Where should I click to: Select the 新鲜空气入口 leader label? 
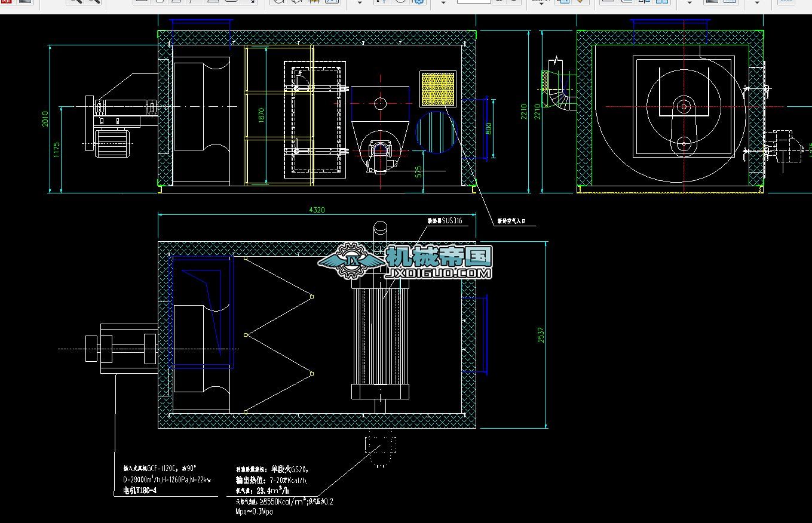511,221
